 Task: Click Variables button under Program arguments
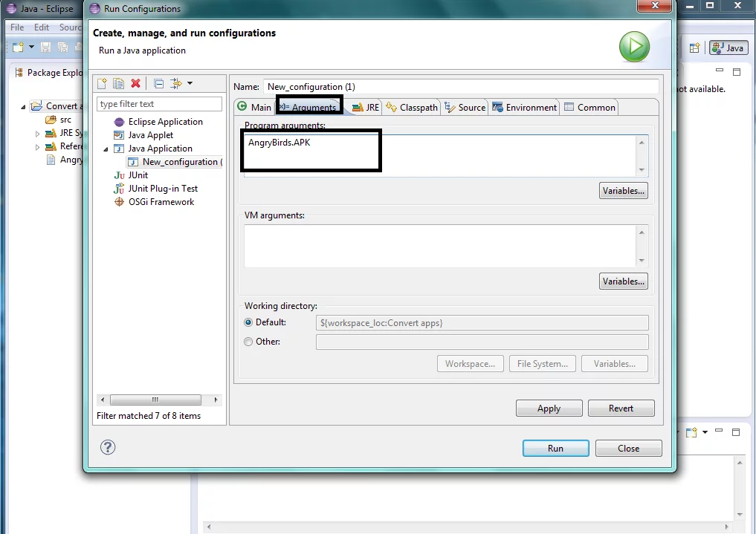623,191
